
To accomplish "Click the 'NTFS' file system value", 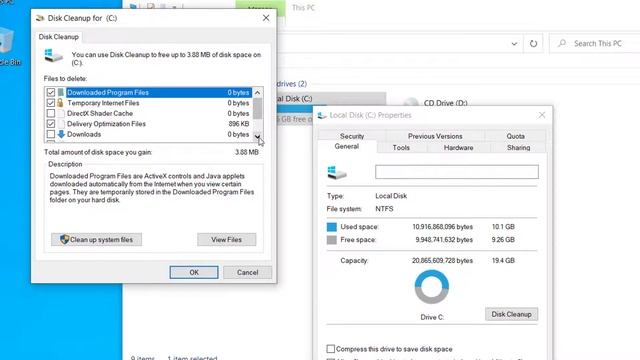I will click(x=384, y=209).
